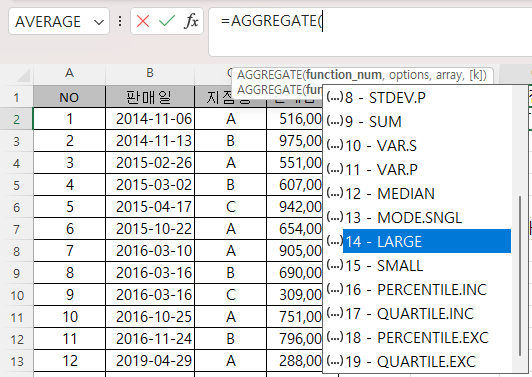Click branch cell C in row 6
Viewport: 532px width, 377px height.
pos(231,207)
